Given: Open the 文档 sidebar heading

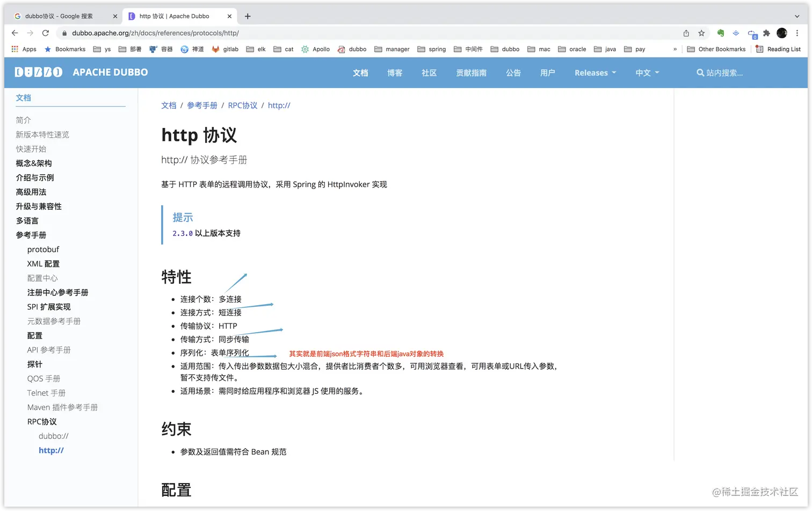Looking at the screenshot, I should tap(23, 97).
